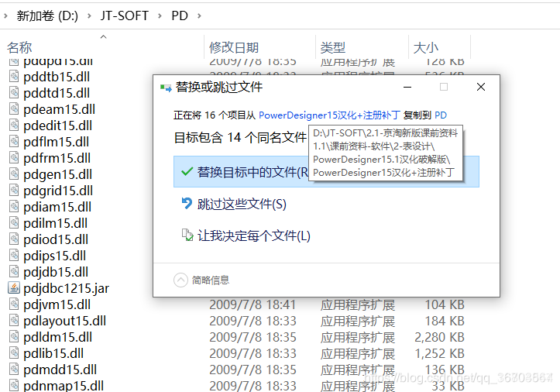Image resolution: width=560 pixels, height=392 pixels.
Task: Click the pdgrid15.dll file icon
Action: click(x=14, y=191)
